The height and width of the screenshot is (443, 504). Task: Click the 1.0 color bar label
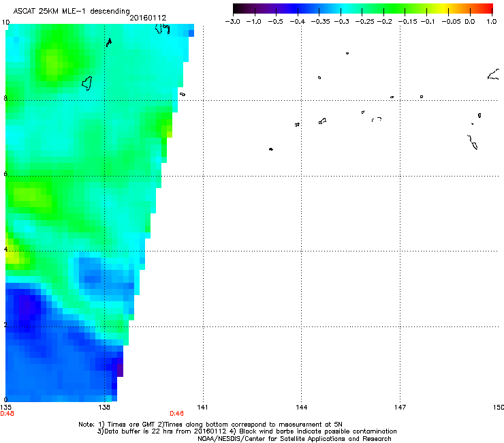coord(492,22)
